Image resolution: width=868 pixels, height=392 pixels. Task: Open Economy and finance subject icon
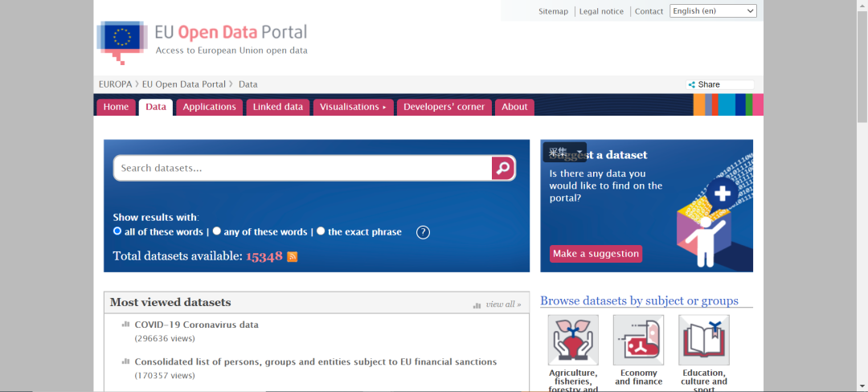[638, 340]
